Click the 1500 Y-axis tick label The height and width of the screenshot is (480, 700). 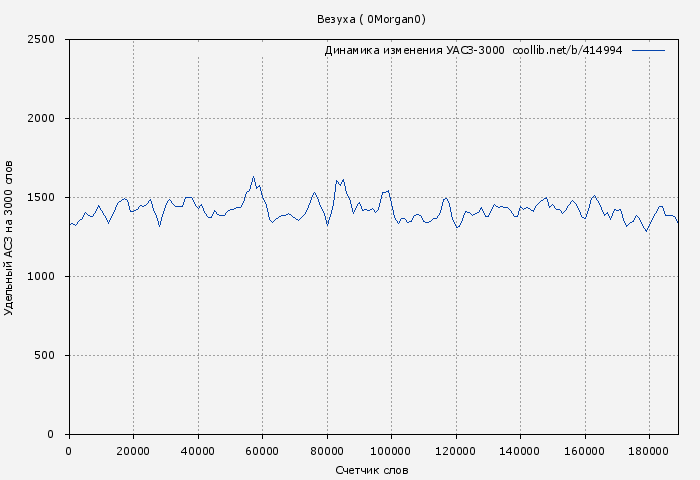47,198
